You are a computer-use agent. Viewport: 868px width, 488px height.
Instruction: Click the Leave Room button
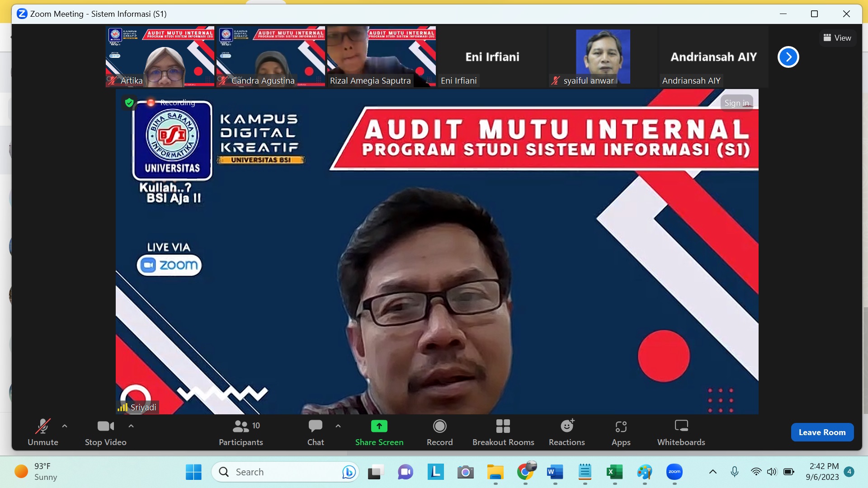point(822,432)
